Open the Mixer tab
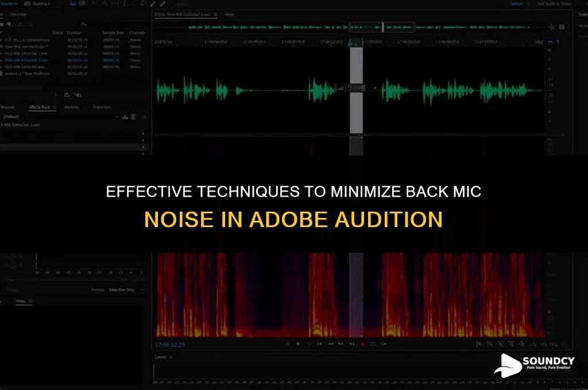Viewport: 588px width, 390px height. point(230,14)
